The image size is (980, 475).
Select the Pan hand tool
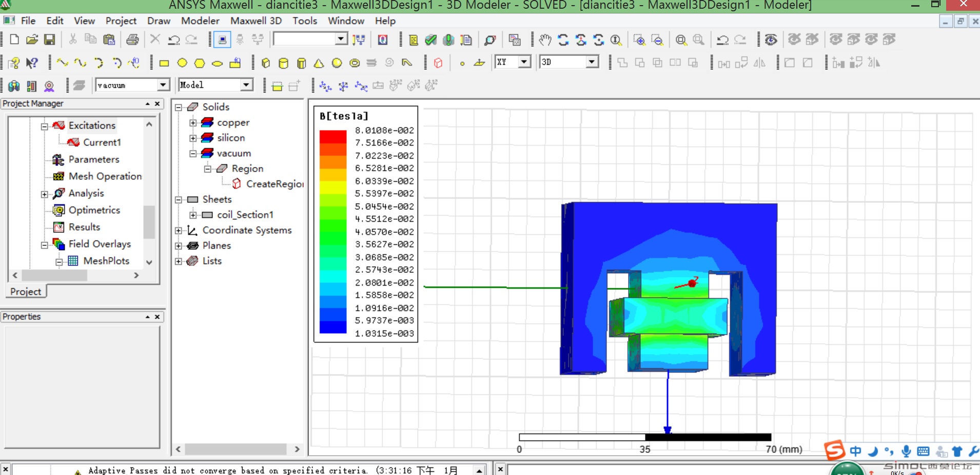tap(545, 39)
